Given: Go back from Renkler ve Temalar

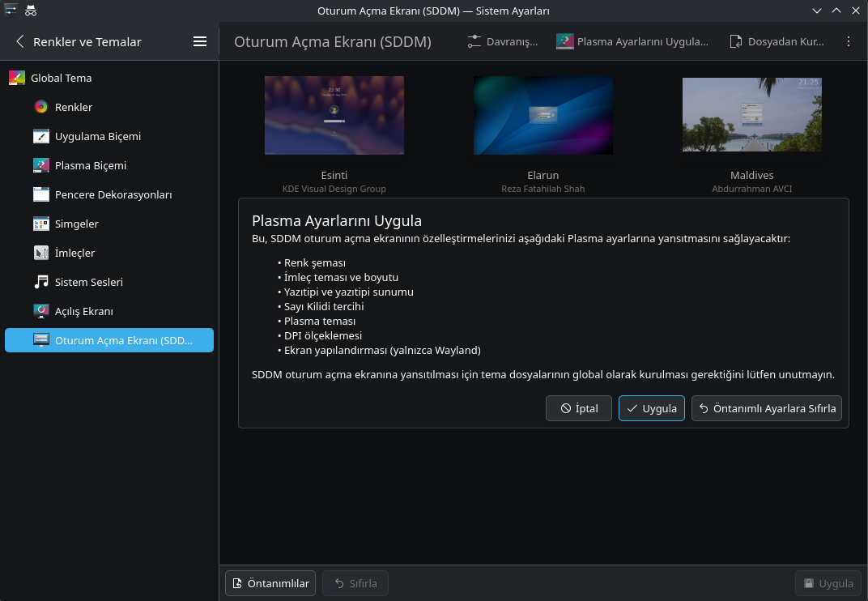Looking at the screenshot, I should (x=20, y=41).
